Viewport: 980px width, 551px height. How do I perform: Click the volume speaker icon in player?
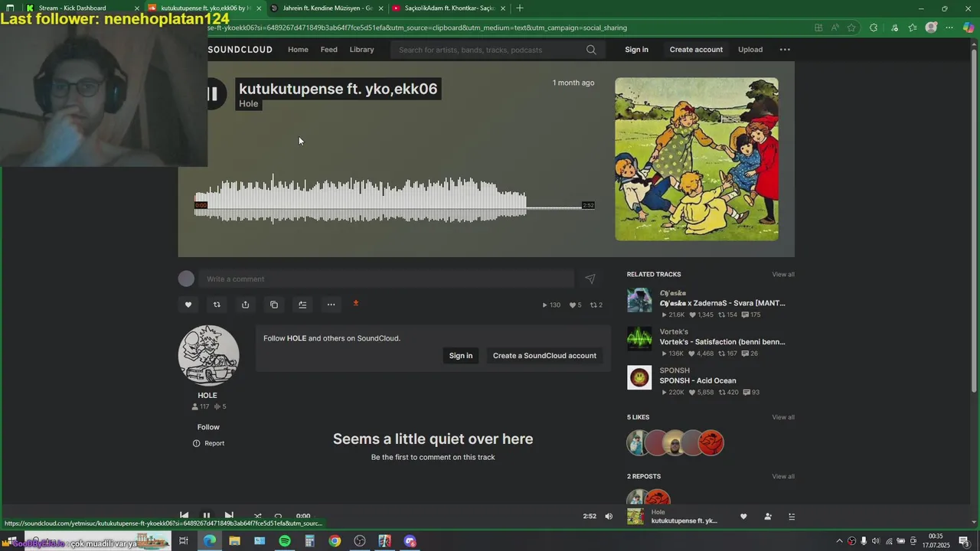[x=609, y=517]
